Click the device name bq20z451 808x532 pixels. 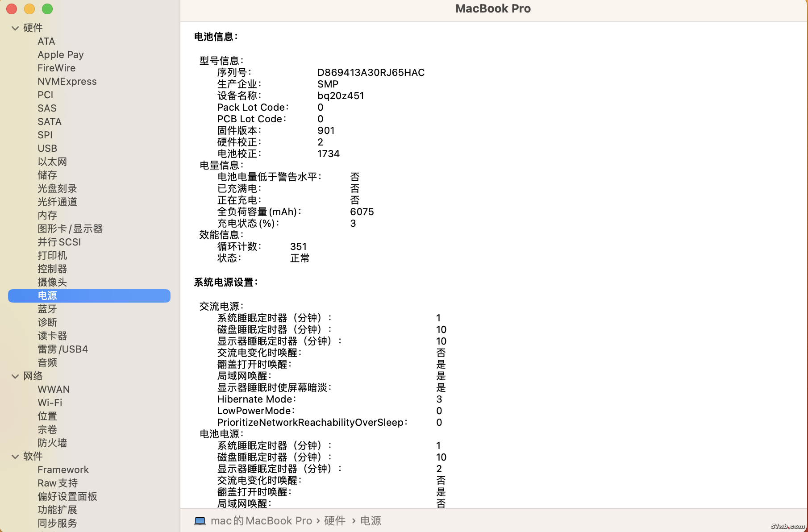341,96
